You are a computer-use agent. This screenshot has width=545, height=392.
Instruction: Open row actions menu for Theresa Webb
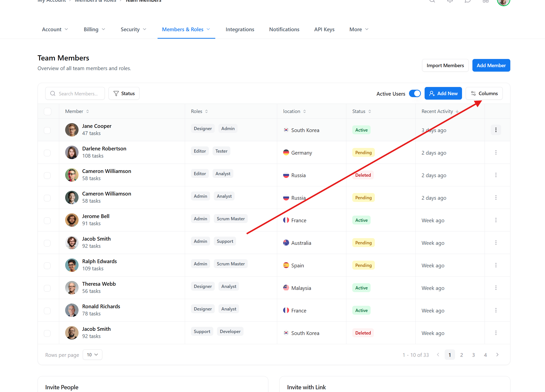496,288
